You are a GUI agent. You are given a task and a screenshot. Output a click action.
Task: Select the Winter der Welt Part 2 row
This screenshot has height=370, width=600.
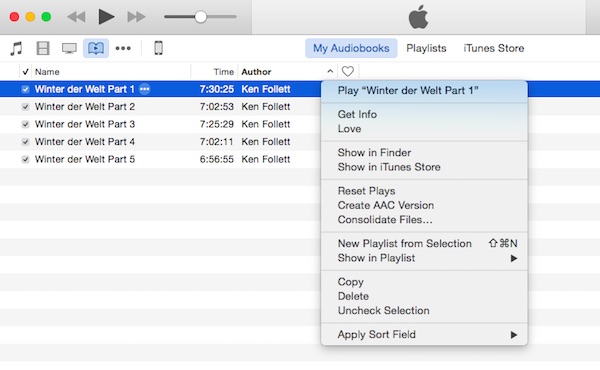tap(161, 107)
